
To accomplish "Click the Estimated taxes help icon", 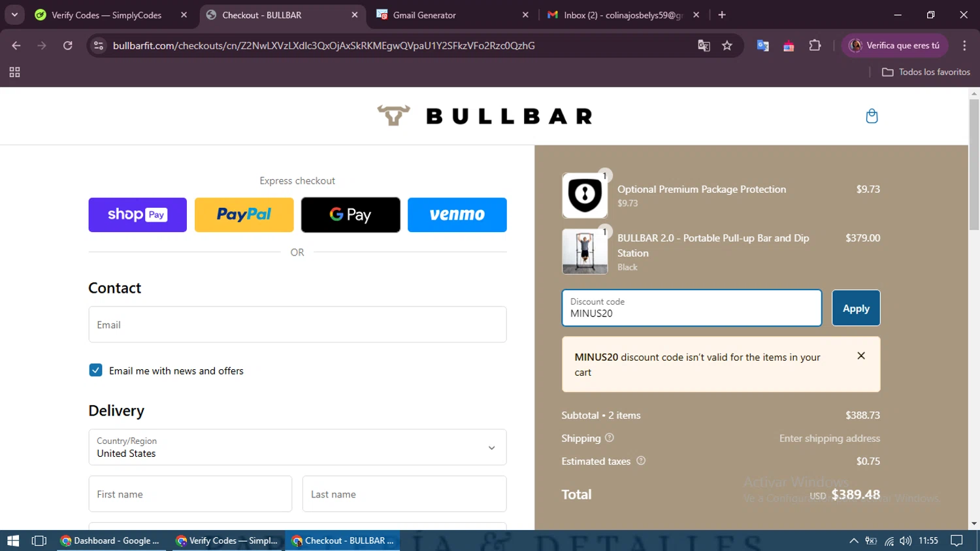I will pos(641,461).
